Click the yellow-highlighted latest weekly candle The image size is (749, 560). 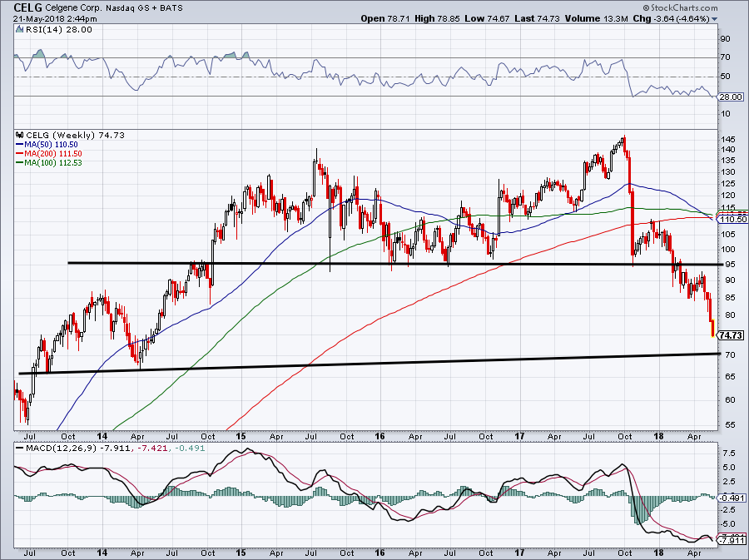(712, 329)
